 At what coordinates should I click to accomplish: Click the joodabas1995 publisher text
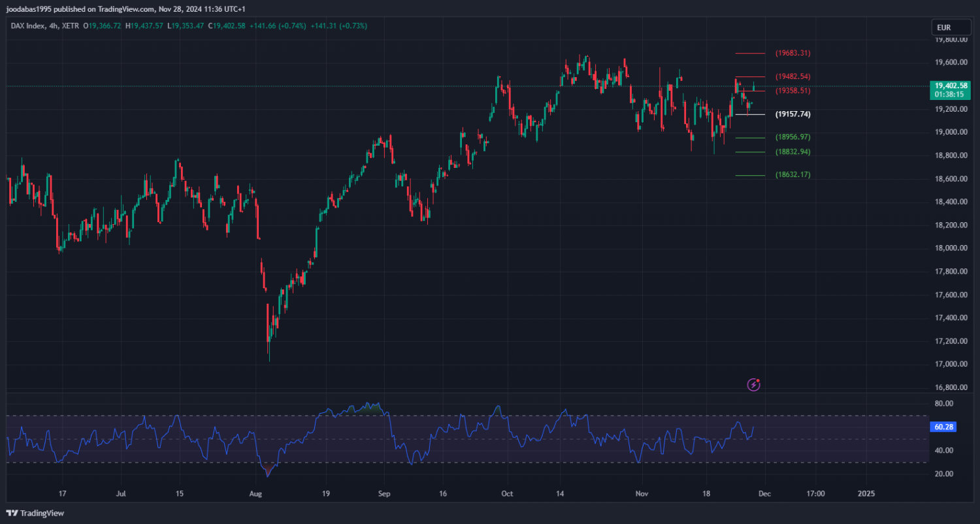(x=29, y=9)
